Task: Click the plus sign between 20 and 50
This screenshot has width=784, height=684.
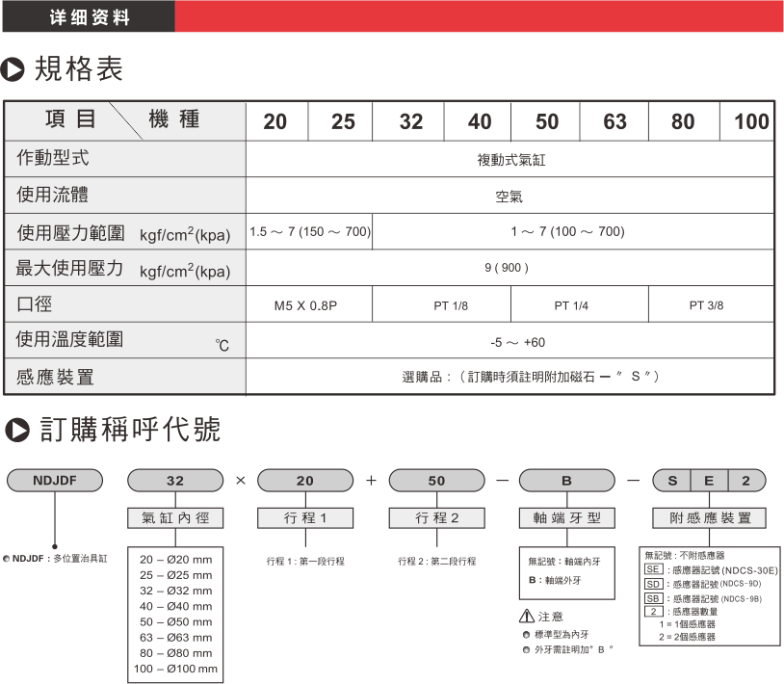Action: (x=371, y=481)
